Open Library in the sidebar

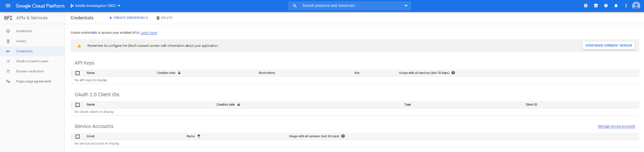coord(21,41)
